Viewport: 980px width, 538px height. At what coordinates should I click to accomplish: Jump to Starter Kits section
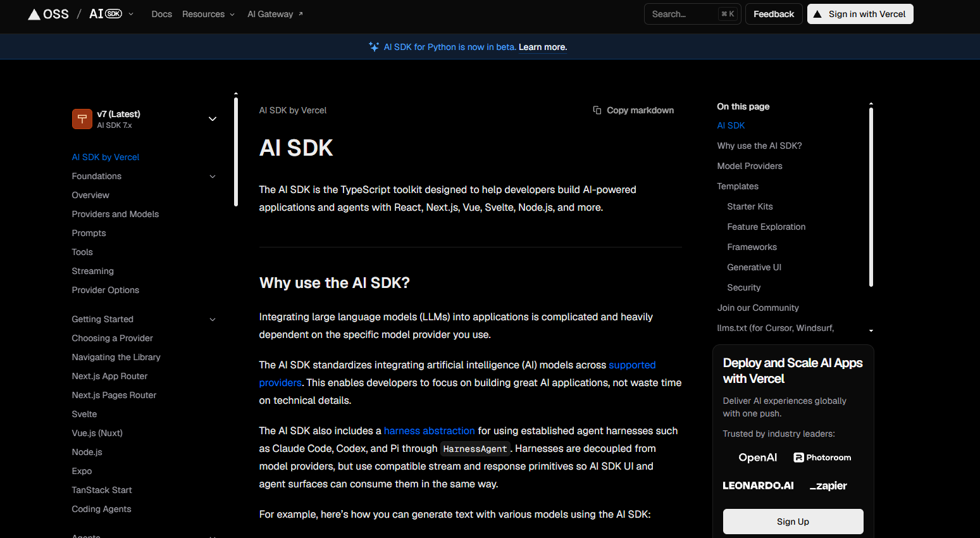point(750,206)
